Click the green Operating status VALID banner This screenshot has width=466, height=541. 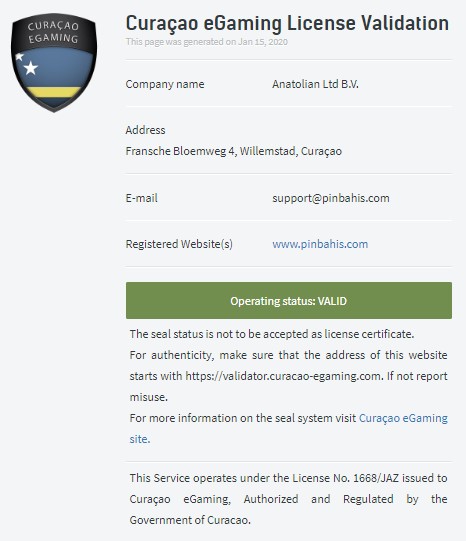[289, 301]
